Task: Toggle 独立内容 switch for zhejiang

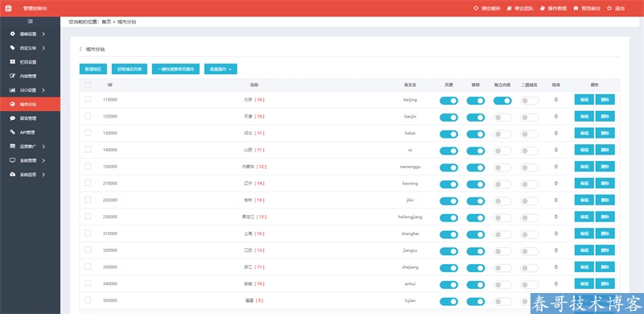Action: click(502, 268)
